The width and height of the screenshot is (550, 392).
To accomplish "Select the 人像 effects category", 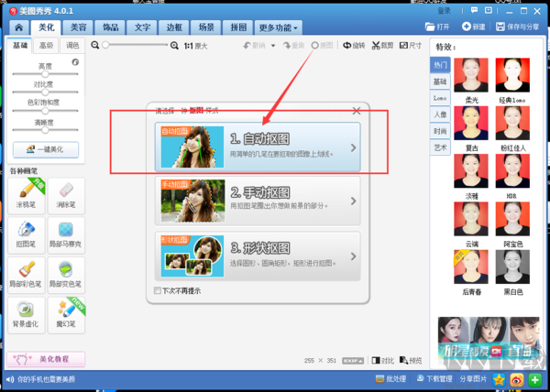I will pyautogui.click(x=440, y=114).
